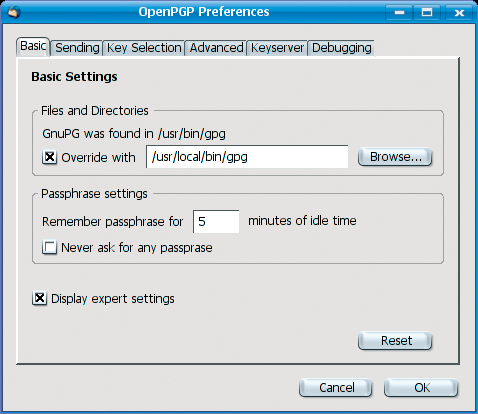Select the Basic tab
The image size is (478, 414).
(x=33, y=46)
